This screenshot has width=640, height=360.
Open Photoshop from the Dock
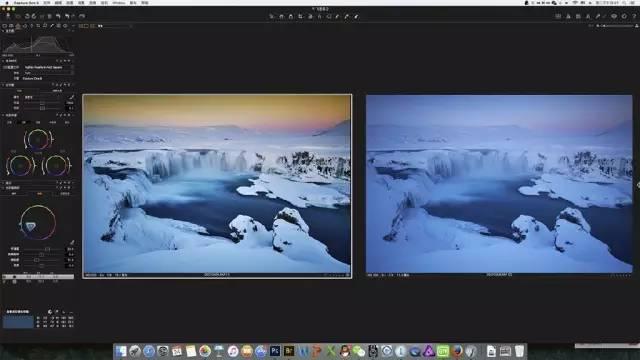(275, 351)
